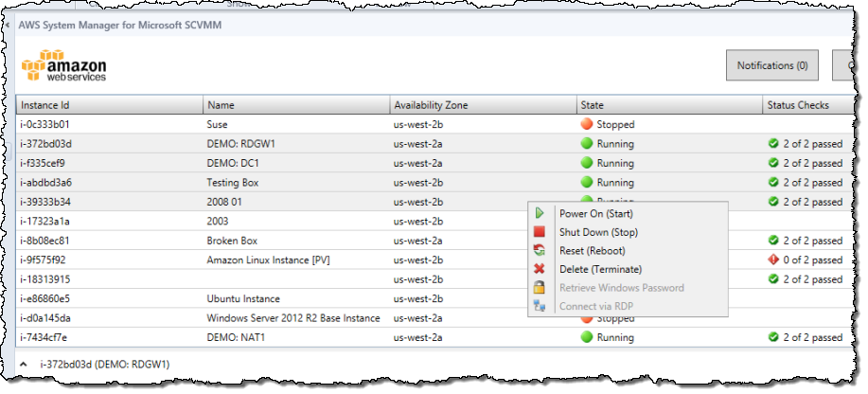Click the red X Delete icon
868x394 pixels.
(540, 269)
